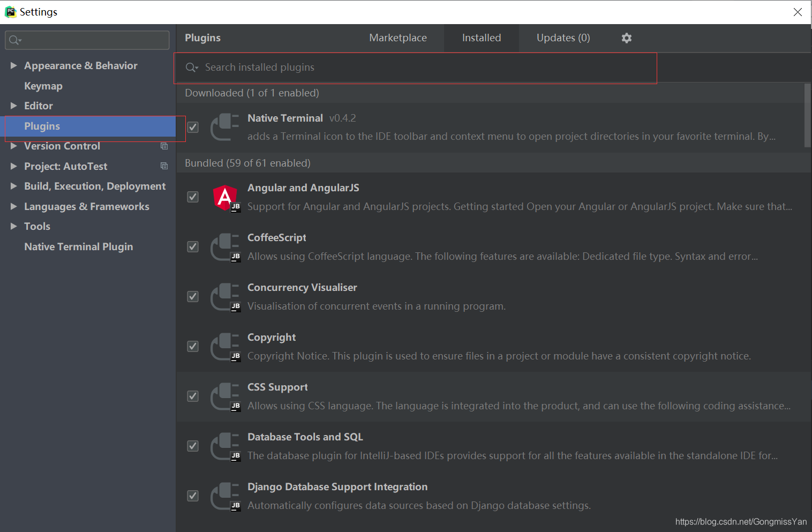Click the project-level icon beside Project: AutoTest
This screenshot has height=532, width=812.
[164, 166]
